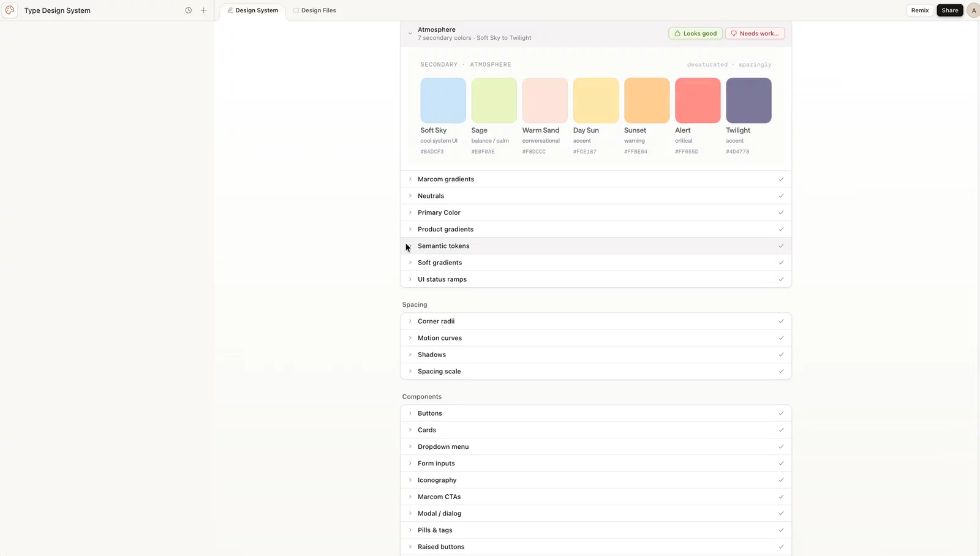Screen dimensions: 980x556
Task: Click the Remix button
Action: [x=920, y=10]
